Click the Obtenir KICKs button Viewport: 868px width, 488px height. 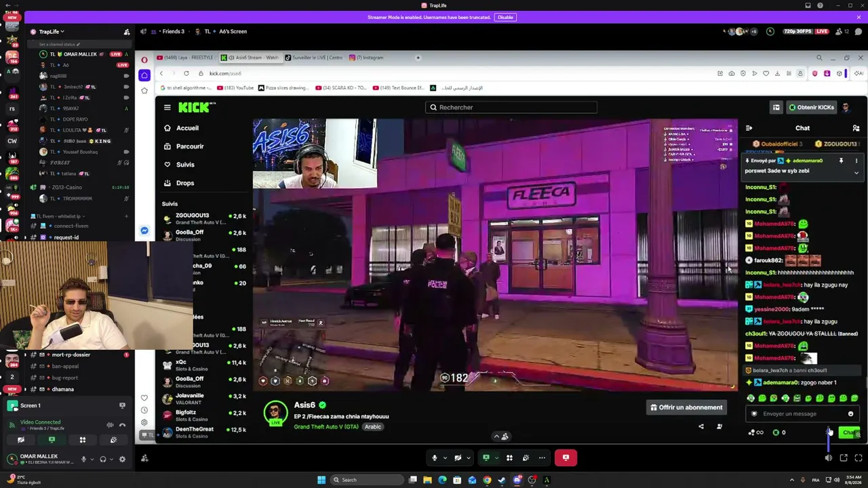[811, 107]
